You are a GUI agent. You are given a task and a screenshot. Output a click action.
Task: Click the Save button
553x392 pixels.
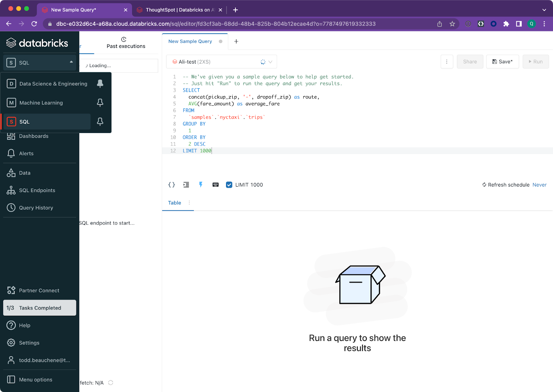pyautogui.click(x=503, y=61)
